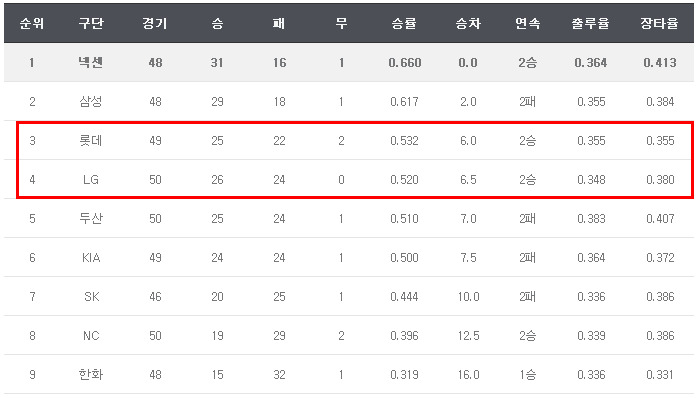
Task: Select the 승차 column header
Action: 468,23
